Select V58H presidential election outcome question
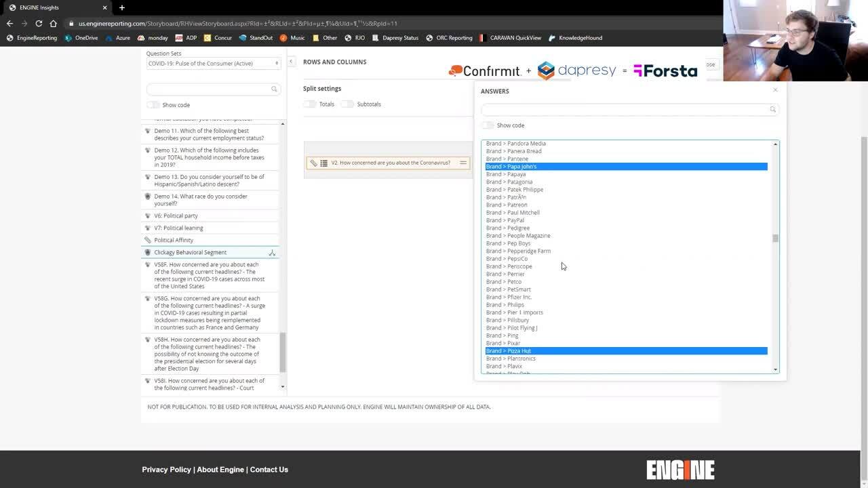Image resolution: width=868 pixels, height=488 pixels. 210,354
